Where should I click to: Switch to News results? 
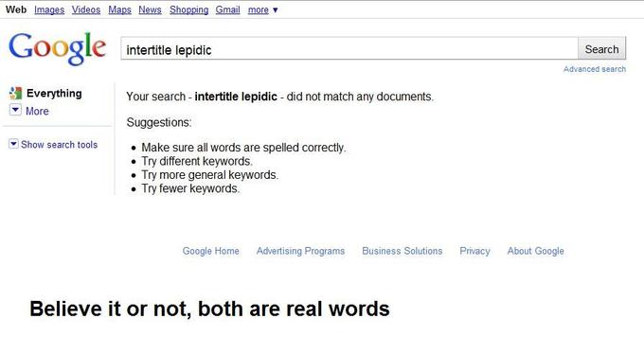tap(150, 9)
